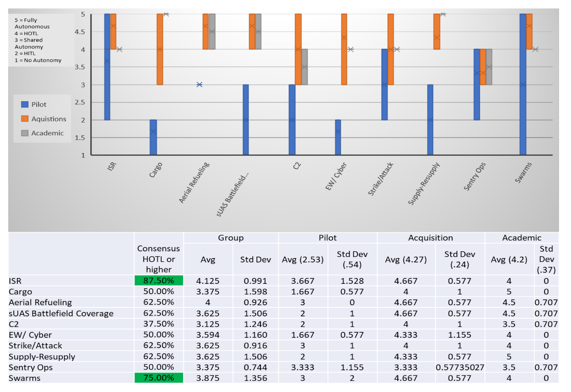Image resolution: width=571 pixels, height=392 pixels.
Task: Click the blue Pilot legend swatch
Action: click(25, 105)
